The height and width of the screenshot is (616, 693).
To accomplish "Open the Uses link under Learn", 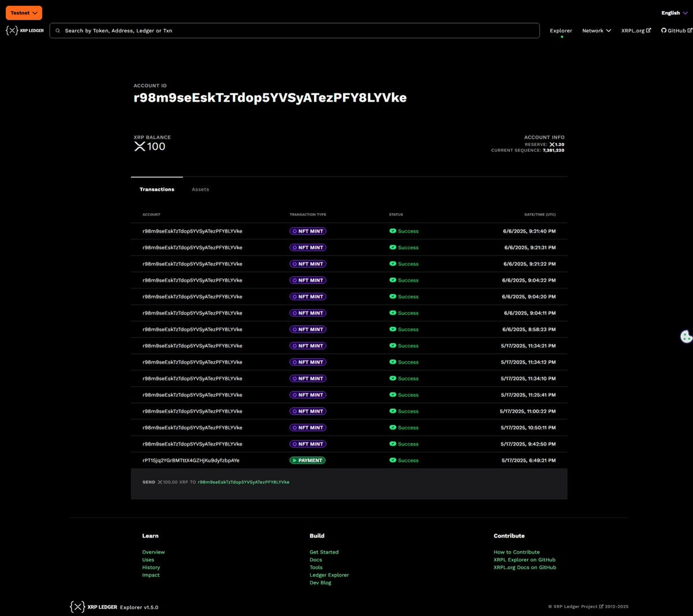I will click(148, 559).
